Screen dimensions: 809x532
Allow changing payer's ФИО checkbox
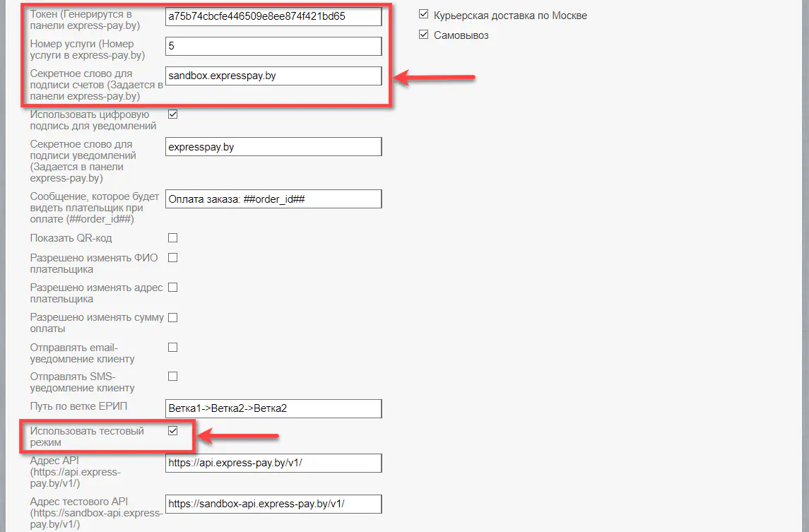(x=172, y=258)
